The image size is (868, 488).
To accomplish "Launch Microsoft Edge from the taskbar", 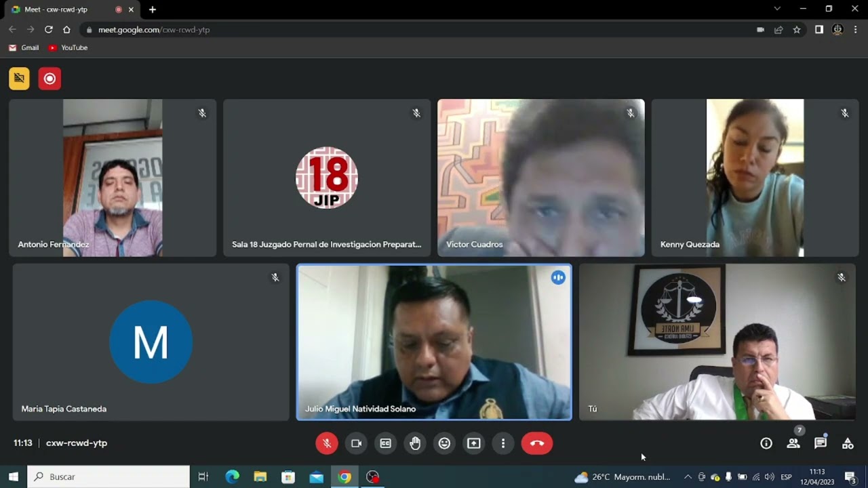I will point(232,477).
